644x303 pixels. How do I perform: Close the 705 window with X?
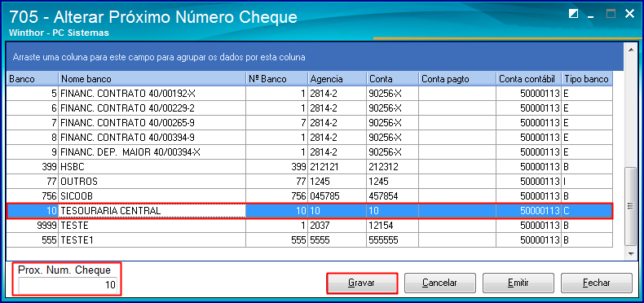pyautogui.click(x=629, y=14)
